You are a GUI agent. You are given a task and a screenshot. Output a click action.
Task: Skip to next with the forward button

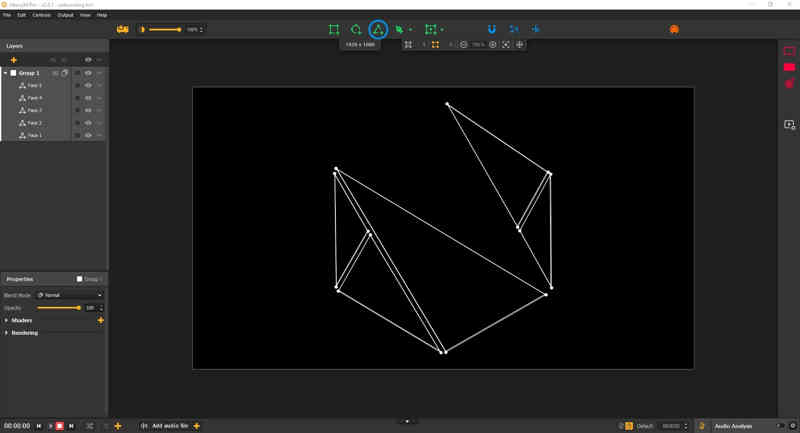pos(71,426)
